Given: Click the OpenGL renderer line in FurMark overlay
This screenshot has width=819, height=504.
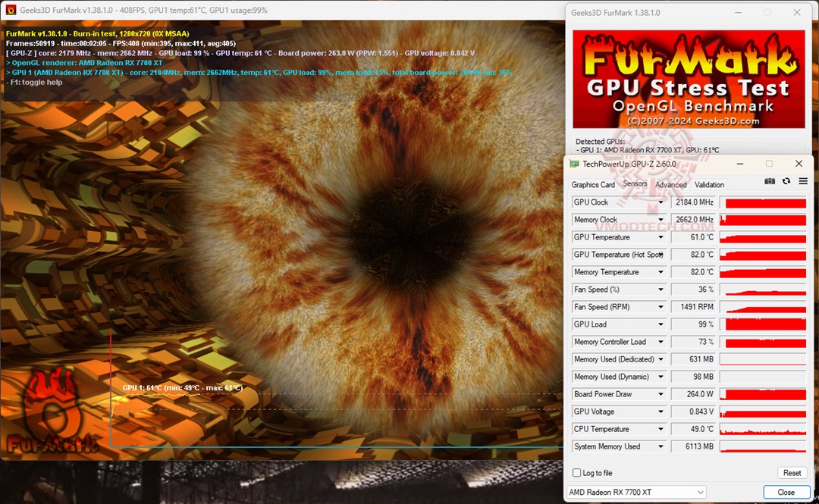Looking at the screenshot, I should coord(84,63).
